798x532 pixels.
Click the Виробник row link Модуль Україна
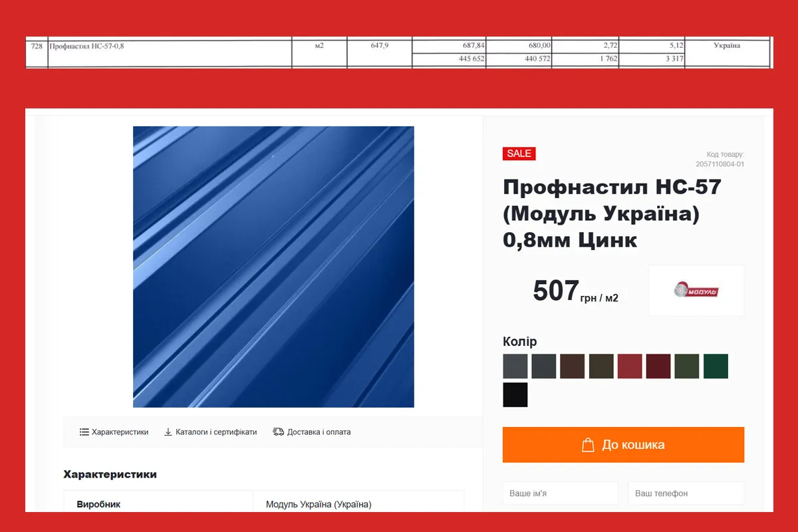pos(319,504)
